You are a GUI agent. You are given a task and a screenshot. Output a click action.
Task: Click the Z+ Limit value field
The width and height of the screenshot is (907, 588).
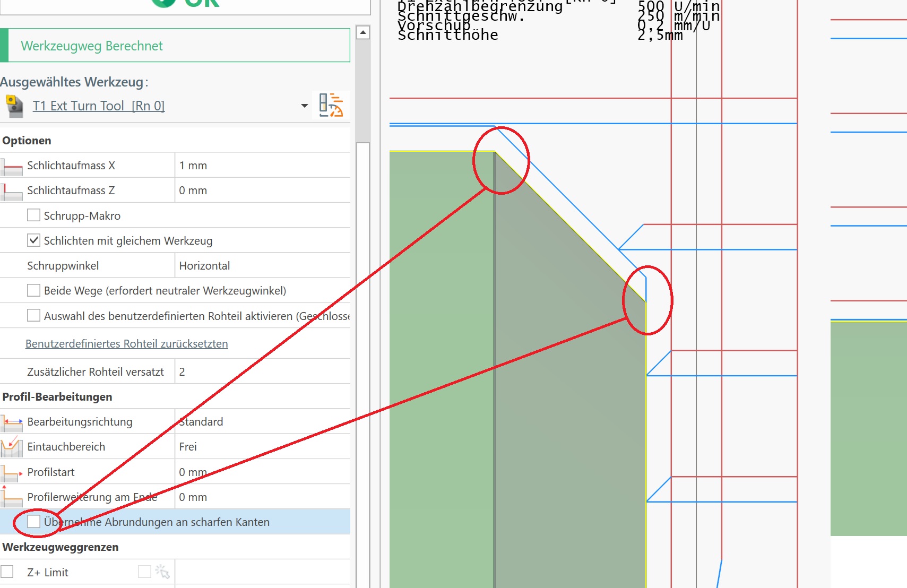click(262, 572)
